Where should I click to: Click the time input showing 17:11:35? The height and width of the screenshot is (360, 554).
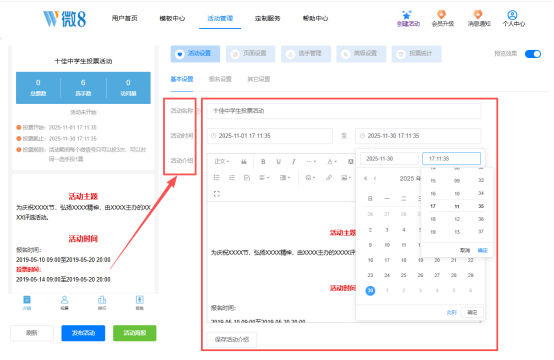(452, 159)
